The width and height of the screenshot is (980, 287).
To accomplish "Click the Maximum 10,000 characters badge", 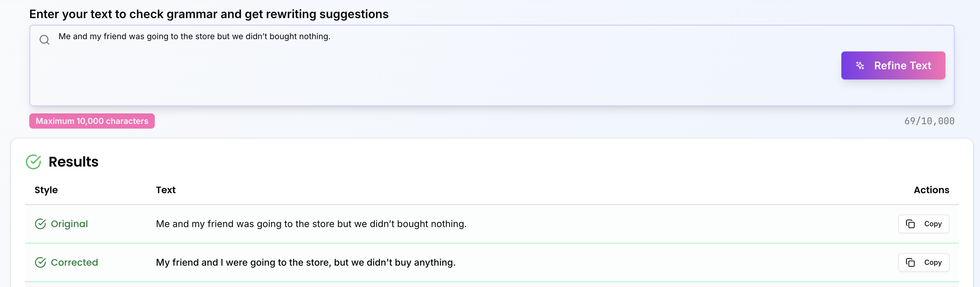I will 92,121.
